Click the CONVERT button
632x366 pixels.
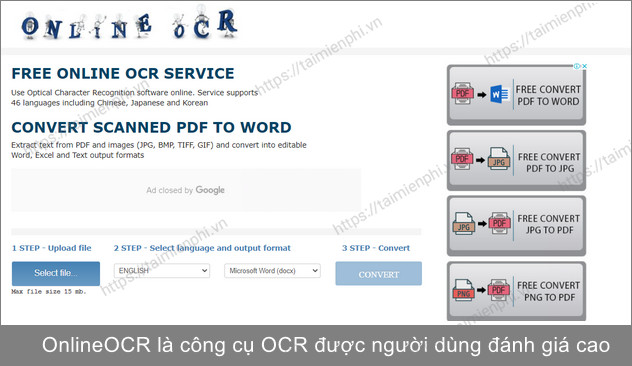pos(378,274)
